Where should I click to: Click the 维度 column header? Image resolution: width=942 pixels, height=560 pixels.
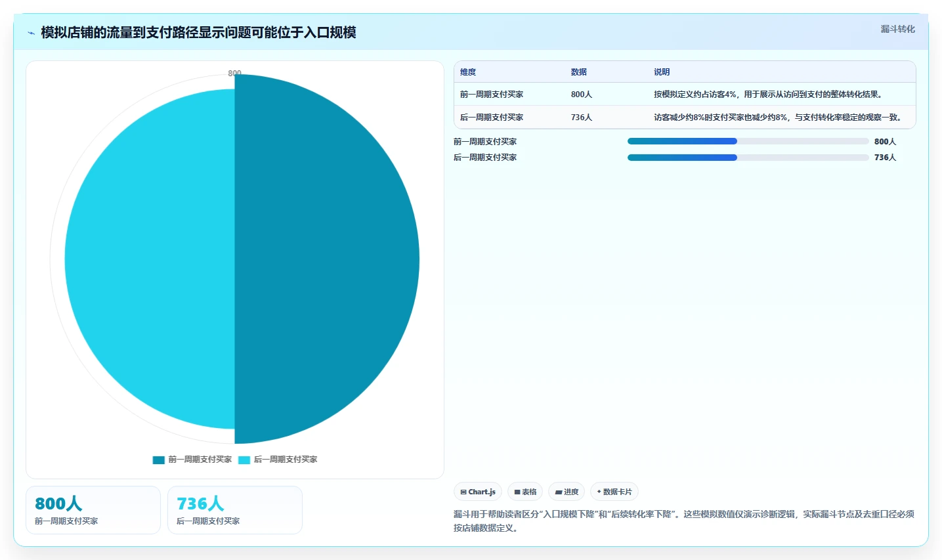pyautogui.click(x=468, y=72)
